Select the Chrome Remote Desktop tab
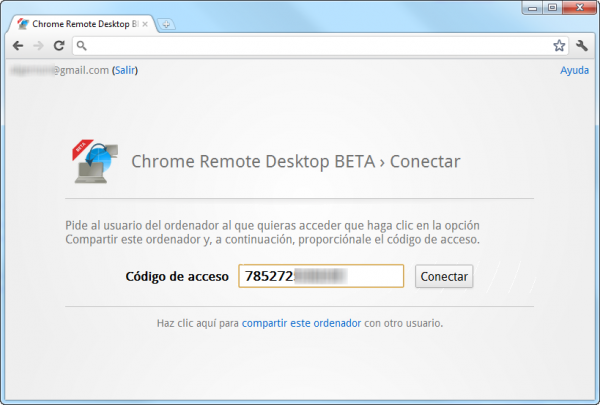Screen dimensions: 600x405 pyautogui.click(x=82, y=24)
